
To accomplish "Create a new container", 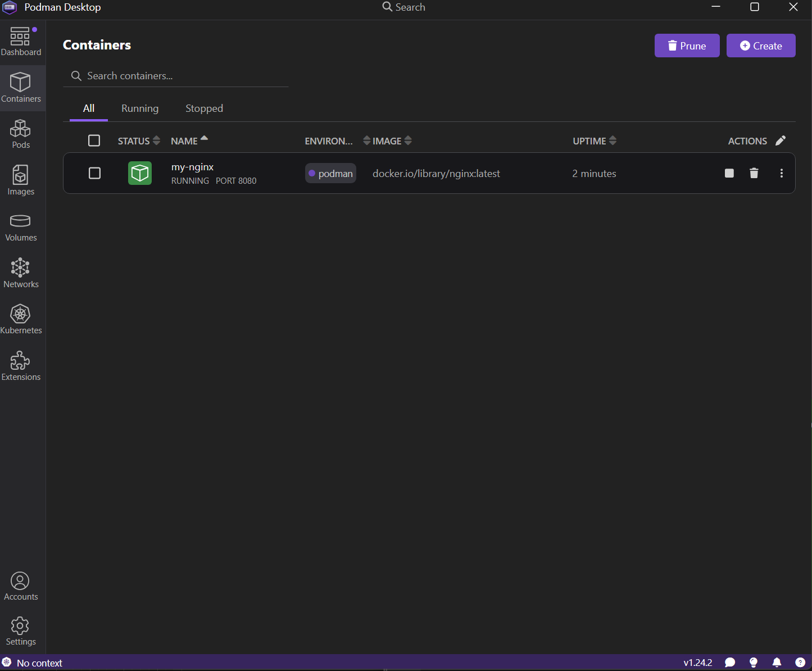I will click(x=761, y=46).
